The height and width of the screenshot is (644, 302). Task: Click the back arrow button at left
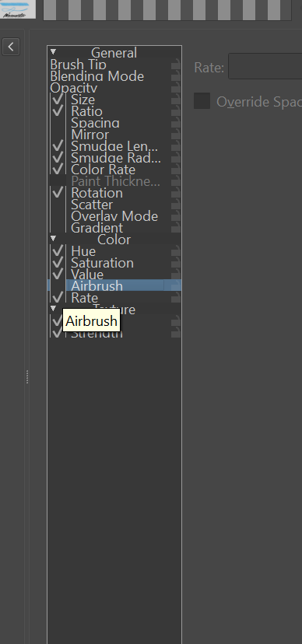coord(11,47)
